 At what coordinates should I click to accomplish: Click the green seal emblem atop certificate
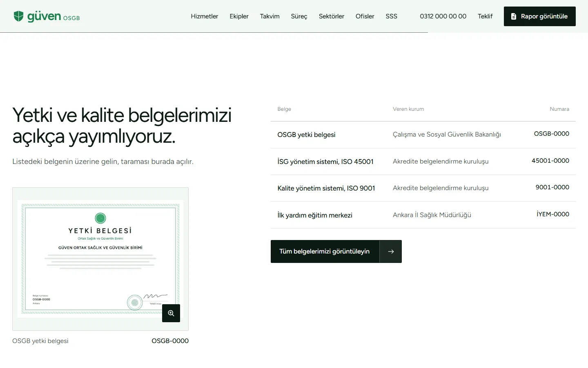pos(100,218)
